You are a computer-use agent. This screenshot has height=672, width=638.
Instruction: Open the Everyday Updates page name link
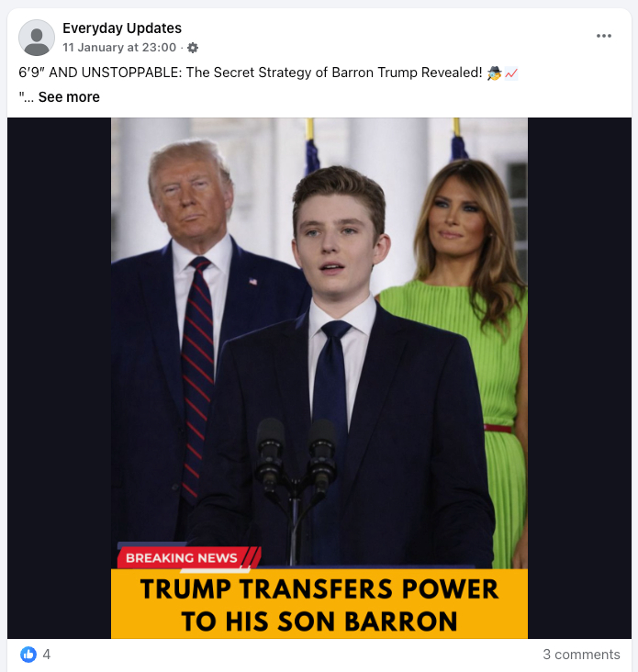(122, 28)
